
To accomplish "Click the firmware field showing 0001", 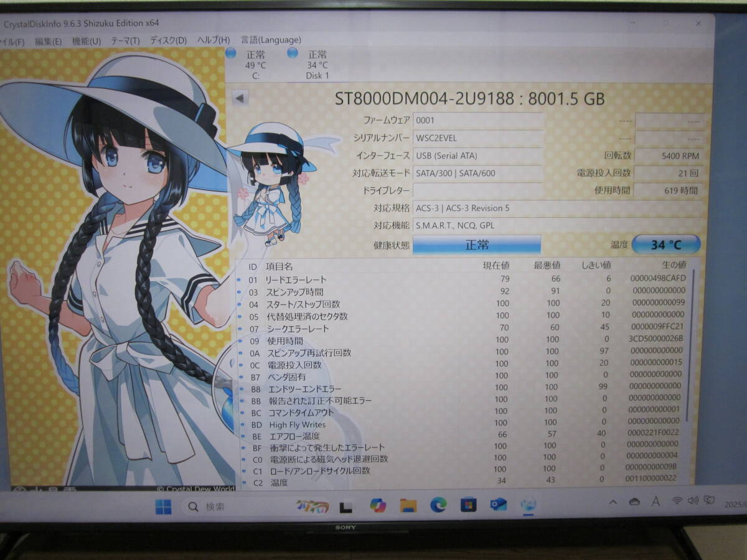I will coord(478,121).
